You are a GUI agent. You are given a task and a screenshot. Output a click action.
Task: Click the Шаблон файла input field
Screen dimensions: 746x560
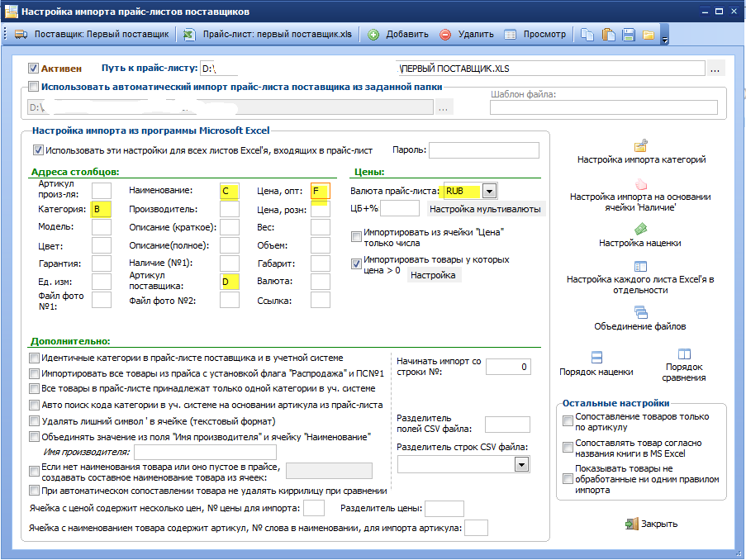pyautogui.click(x=604, y=107)
